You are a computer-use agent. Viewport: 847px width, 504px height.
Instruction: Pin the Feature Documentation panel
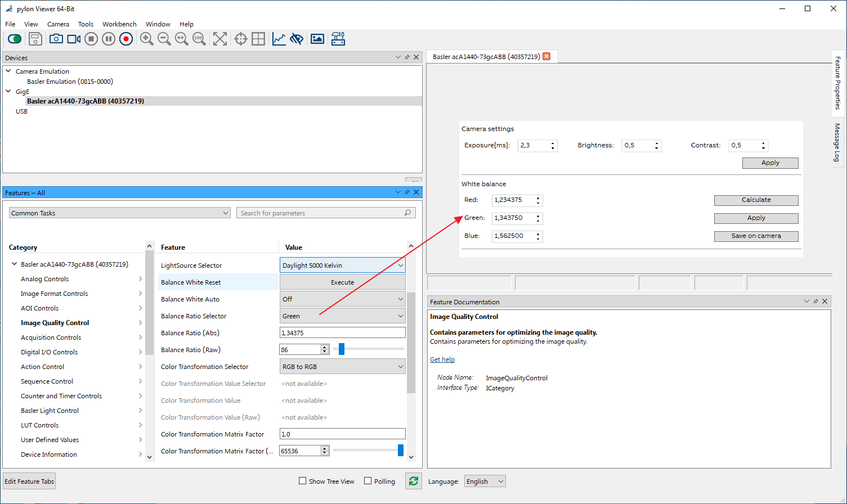click(x=815, y=301)
